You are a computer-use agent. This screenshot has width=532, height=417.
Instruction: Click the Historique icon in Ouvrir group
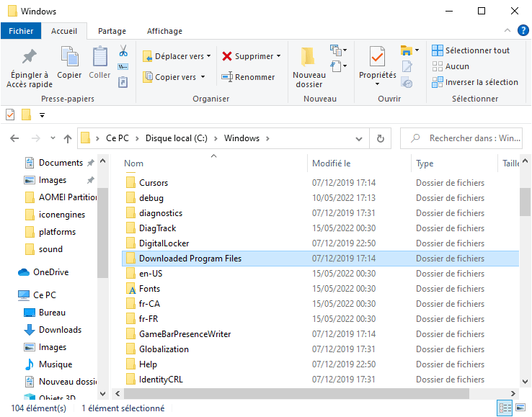click(407, 82)
